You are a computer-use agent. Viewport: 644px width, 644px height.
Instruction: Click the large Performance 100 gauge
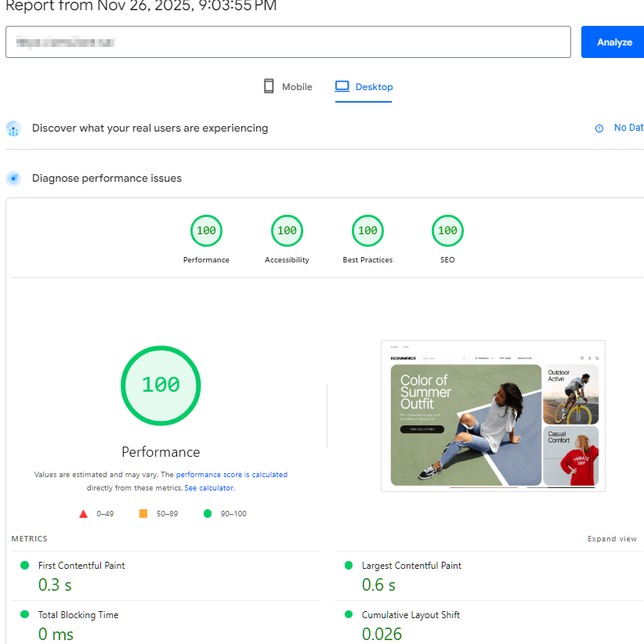161,385
